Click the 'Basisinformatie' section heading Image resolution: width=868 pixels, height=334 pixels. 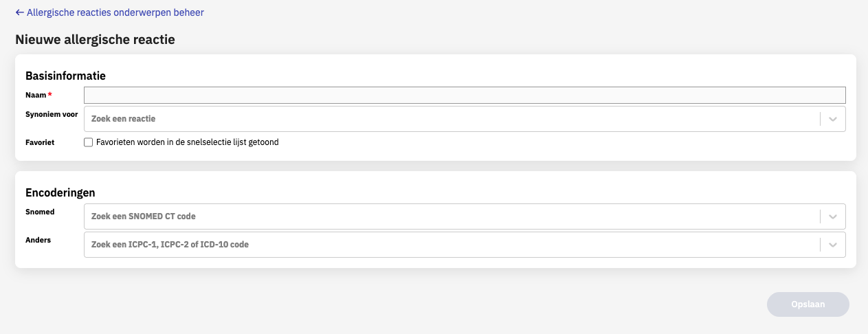(x=65, y=76)
